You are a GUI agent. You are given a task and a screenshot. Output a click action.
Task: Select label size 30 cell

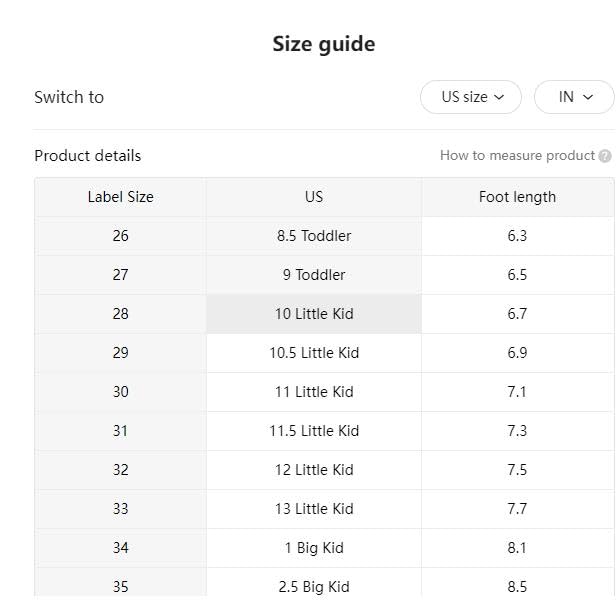tap(121, 392)
